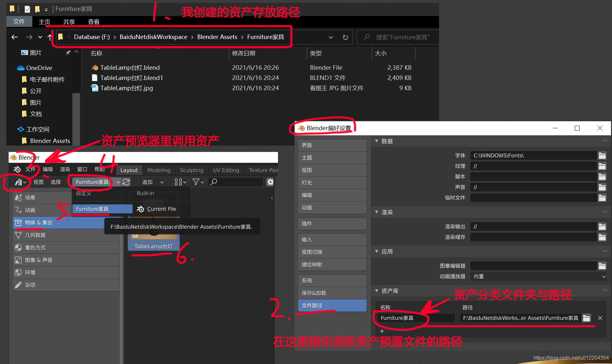Screen dimensions: 612x364
Task: Click the Explorer search Furniture家具 box
Action: point(398,37)
